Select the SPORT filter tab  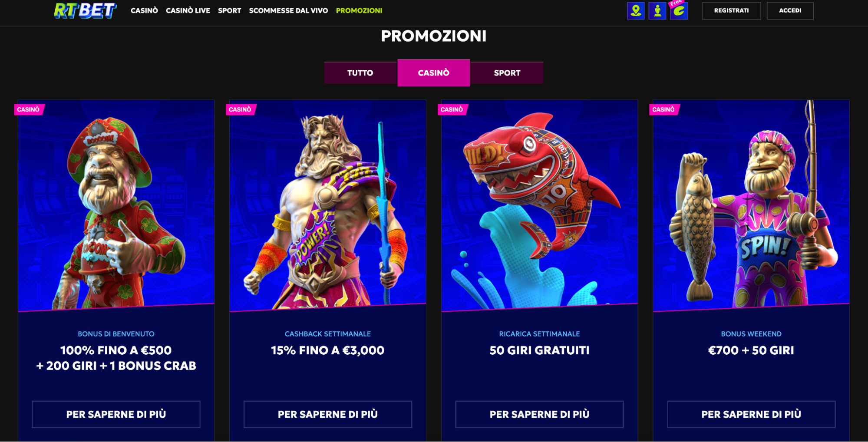(x=507, y=73)
